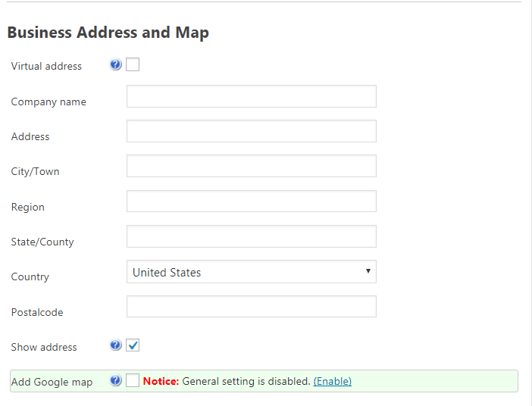
Task: Click the help icon beside Add Google map
Action: pyautogui.click(x=115, y=381)
